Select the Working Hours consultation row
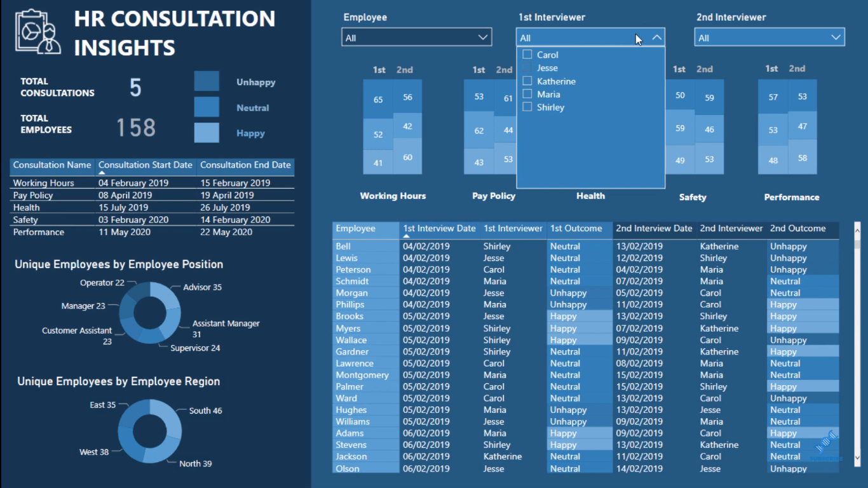 152,183
